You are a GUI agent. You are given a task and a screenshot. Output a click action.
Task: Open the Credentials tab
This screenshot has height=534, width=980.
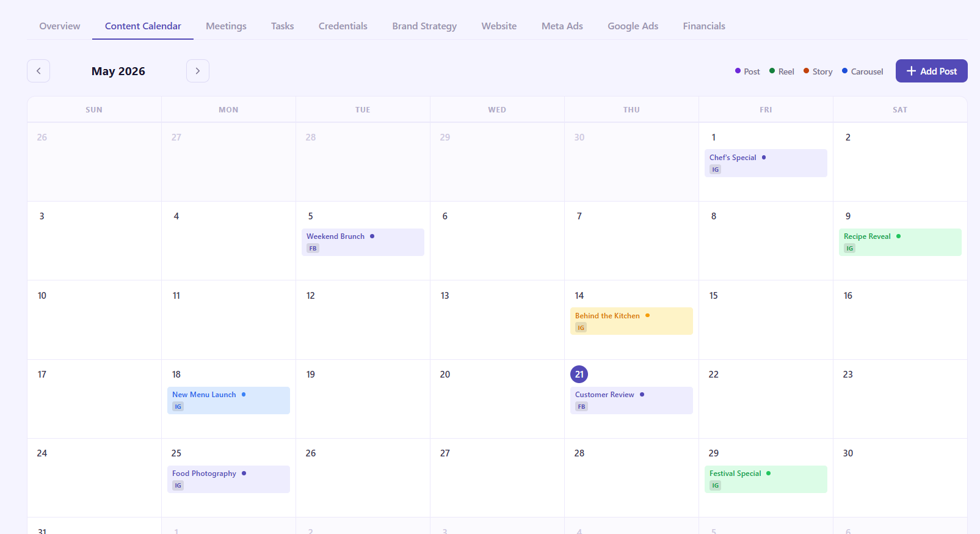pos(343,26)
